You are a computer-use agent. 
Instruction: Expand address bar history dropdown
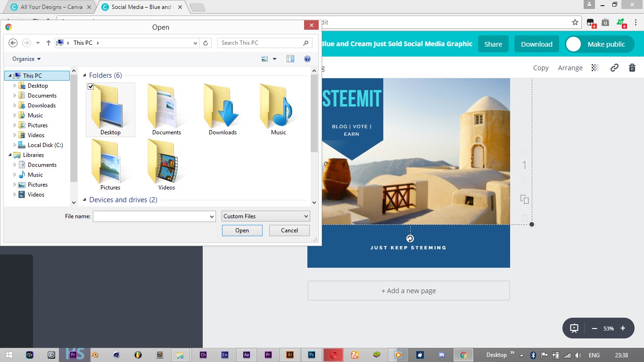pos(196,43)
